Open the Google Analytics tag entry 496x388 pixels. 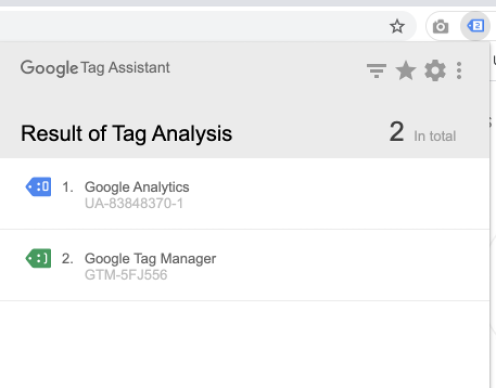[x=245, y=194]
